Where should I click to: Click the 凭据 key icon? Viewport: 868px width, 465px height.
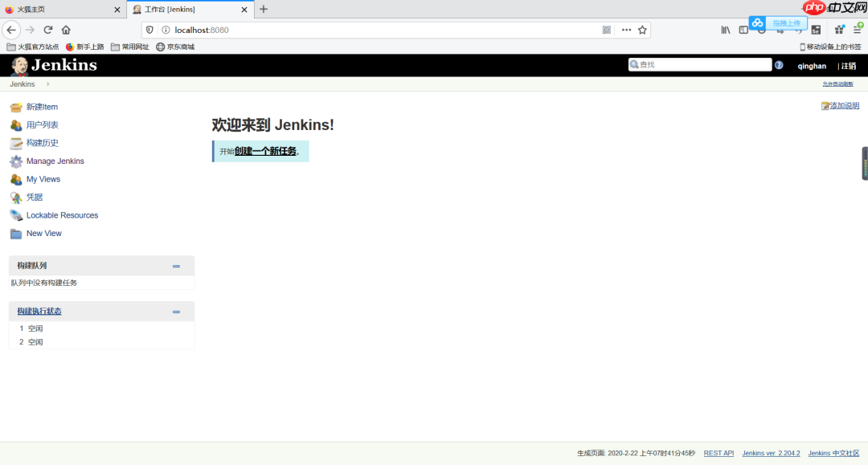(15, 197)
